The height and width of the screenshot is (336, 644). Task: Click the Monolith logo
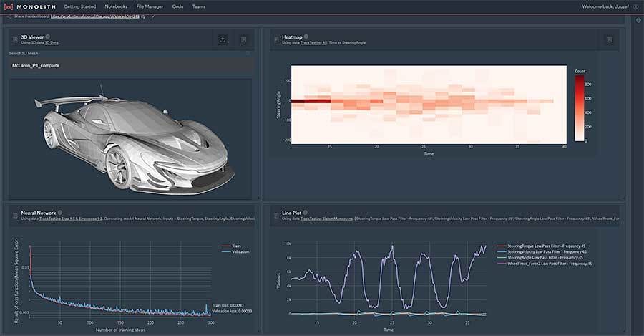pyautogui.click(x=29, y=6)
